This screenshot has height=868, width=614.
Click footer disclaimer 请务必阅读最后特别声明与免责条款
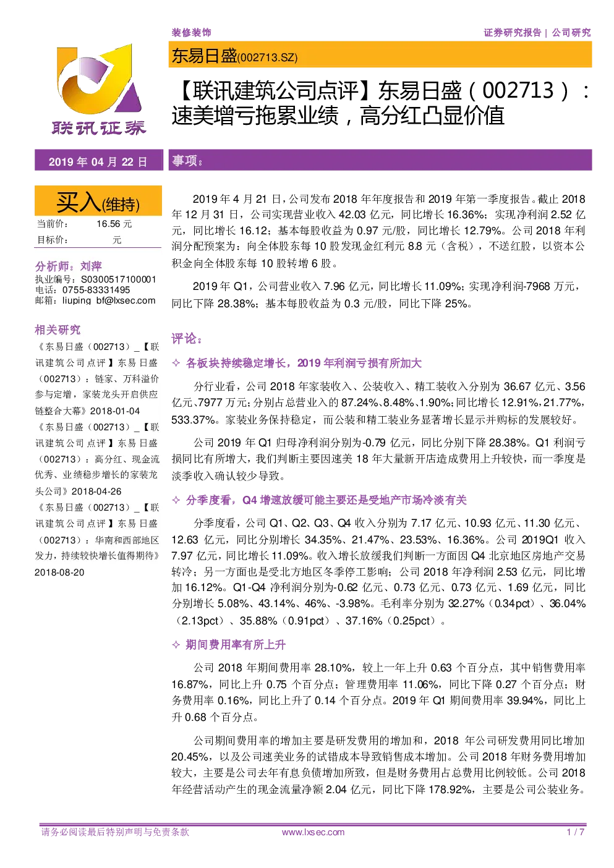click(115, 832)
